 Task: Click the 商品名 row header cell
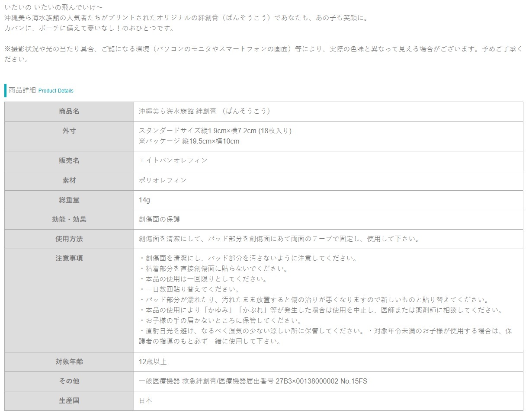point(69,111)
